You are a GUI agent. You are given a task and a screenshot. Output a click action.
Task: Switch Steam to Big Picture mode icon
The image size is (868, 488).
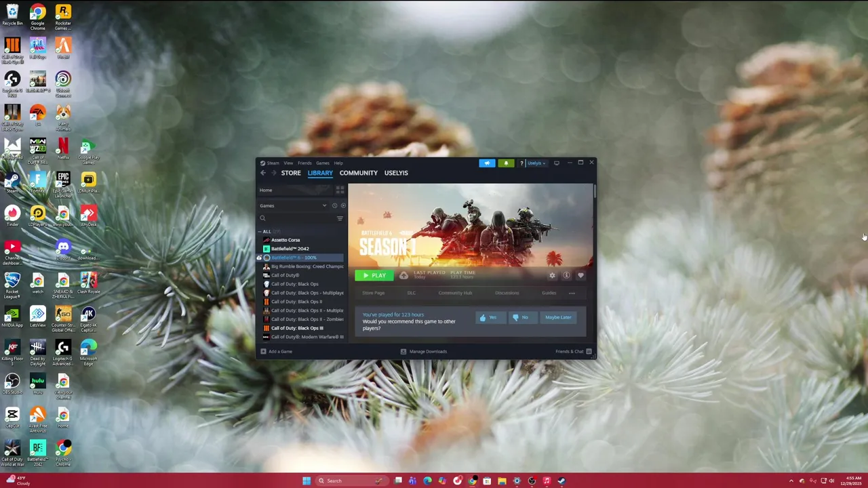pyautogui.click(x=557, y=163)
